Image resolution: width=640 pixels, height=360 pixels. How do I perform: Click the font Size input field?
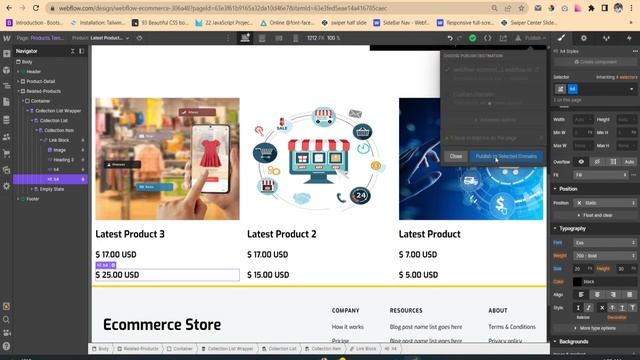(x=580, y=269)
